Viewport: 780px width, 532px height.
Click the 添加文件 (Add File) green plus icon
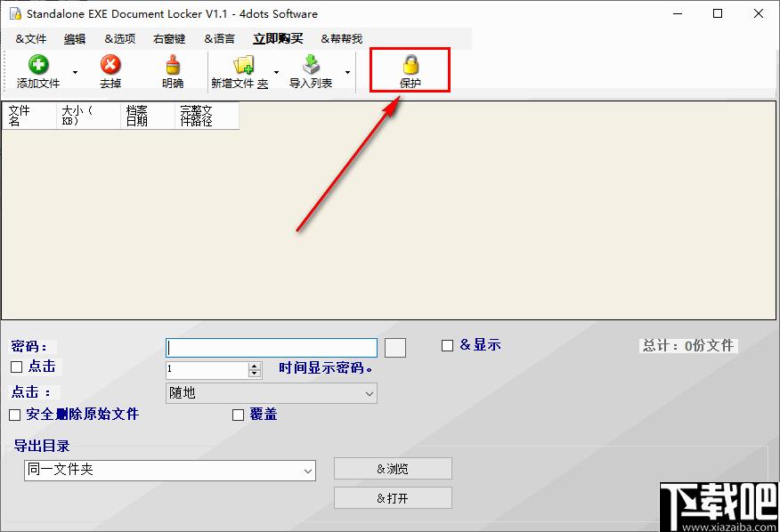click(x=38, y=65)
